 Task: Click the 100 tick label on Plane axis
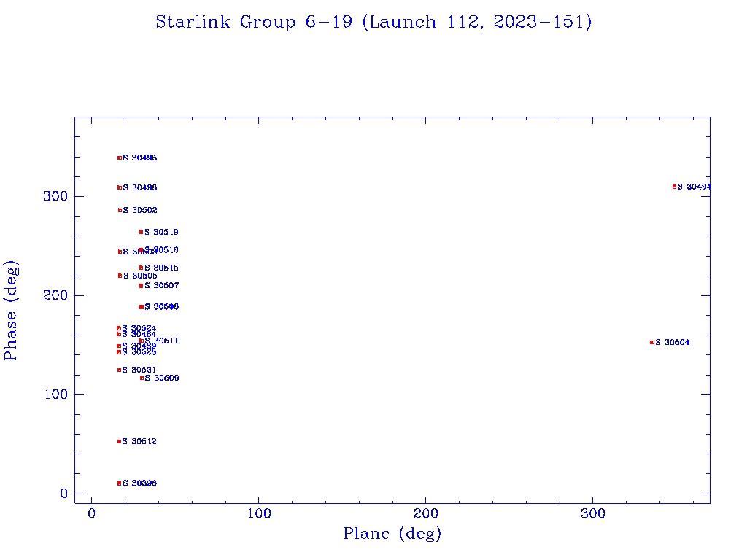coord(259,514)
